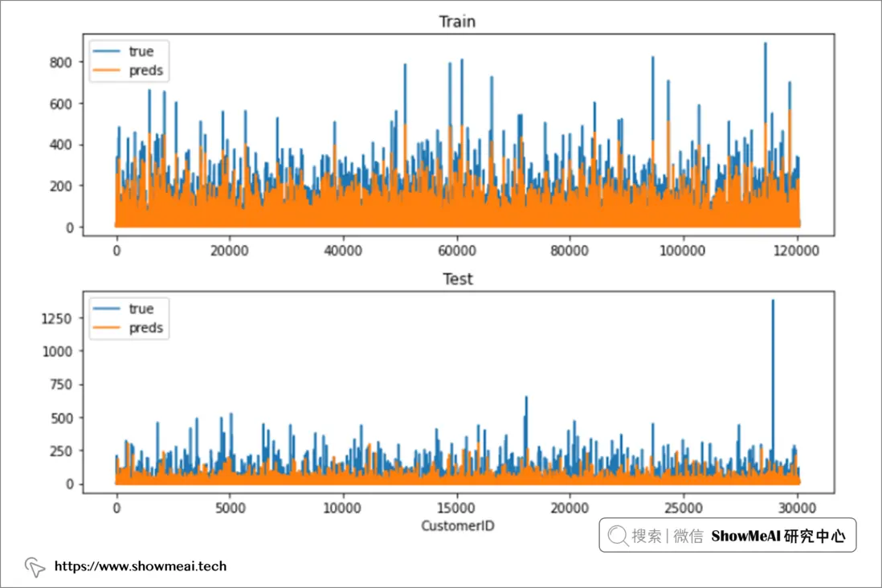The width and height of the screenshot is (882, 588).
Task: Click the 60000 x-axis tick in Train
Action: coord(457,251)
